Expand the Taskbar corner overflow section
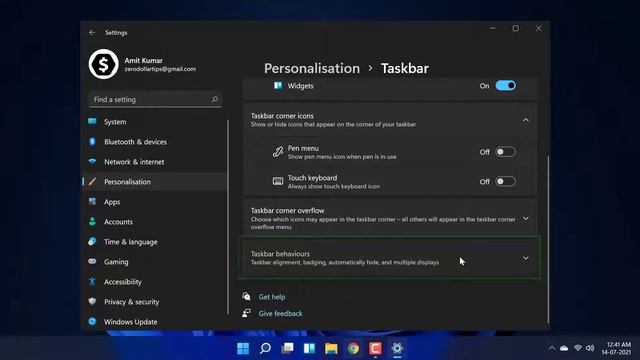The image size is (640, 360). pos(526,218)
